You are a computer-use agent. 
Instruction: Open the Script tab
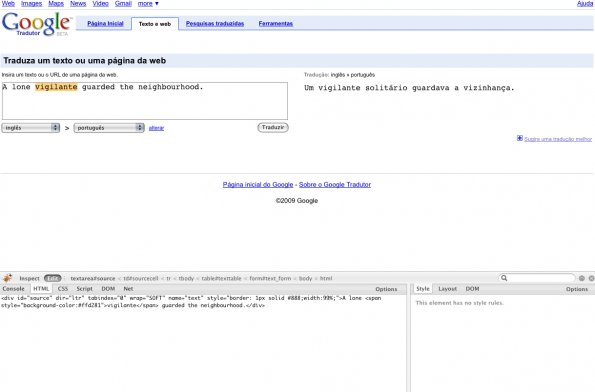84,289
